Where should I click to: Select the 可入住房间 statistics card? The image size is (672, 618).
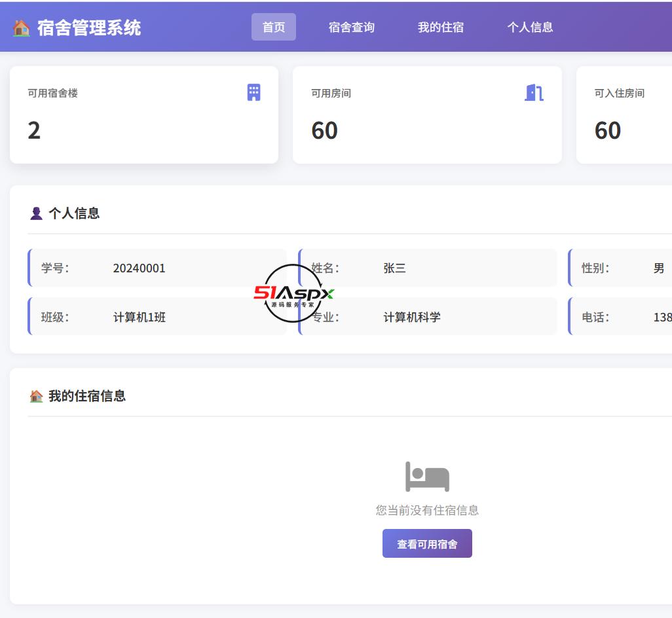point(624,115)
